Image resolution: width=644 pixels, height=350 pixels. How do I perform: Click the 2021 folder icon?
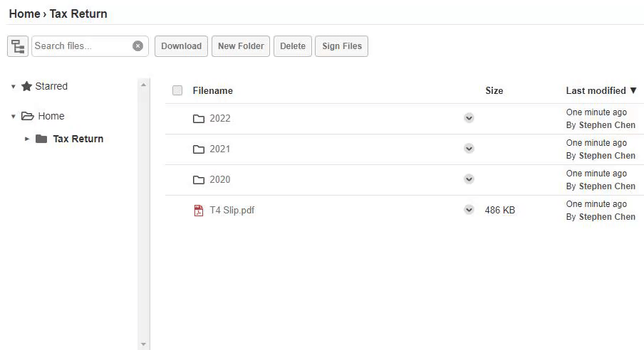point(199,149)
